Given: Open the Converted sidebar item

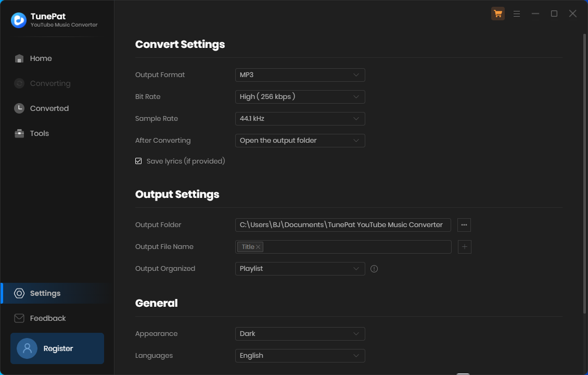Looking at the screenshot, I should coord(57,108).
